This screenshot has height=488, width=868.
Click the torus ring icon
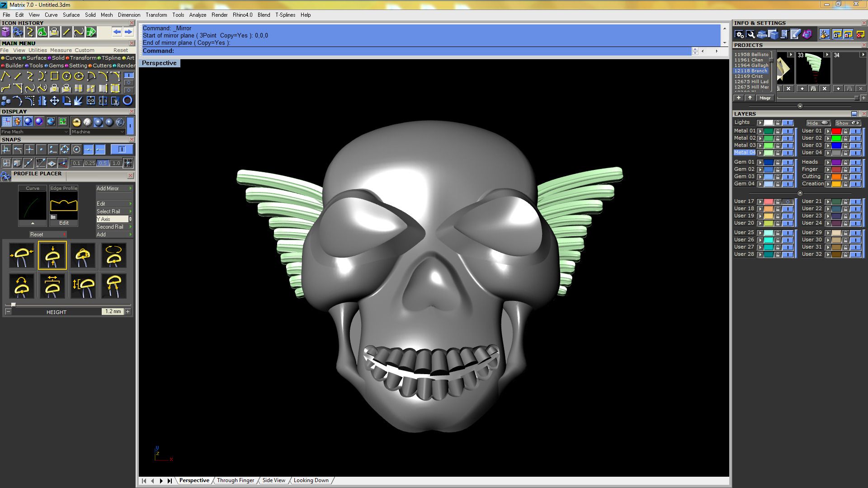click(x=127, y=100)
